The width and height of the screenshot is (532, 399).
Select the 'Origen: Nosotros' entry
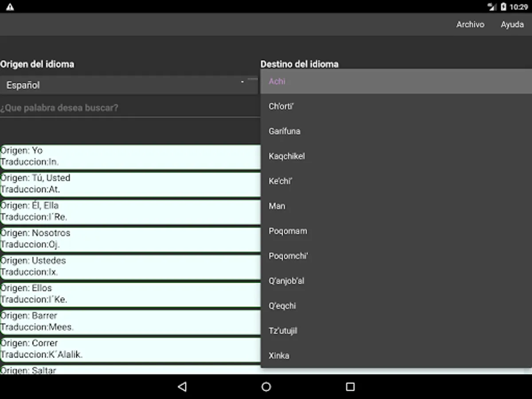click(x=130, y=239)
